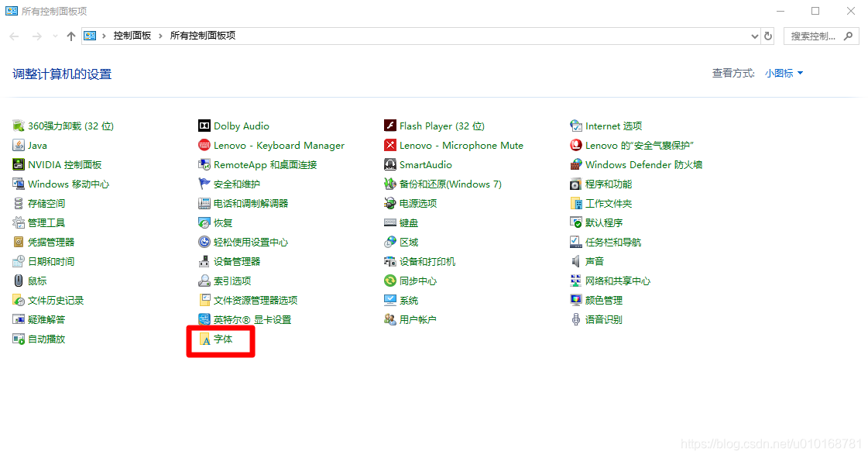This screenshot has height=458, width=868.
Task: Open 文件历史记录 link
Action: [56, 300]
